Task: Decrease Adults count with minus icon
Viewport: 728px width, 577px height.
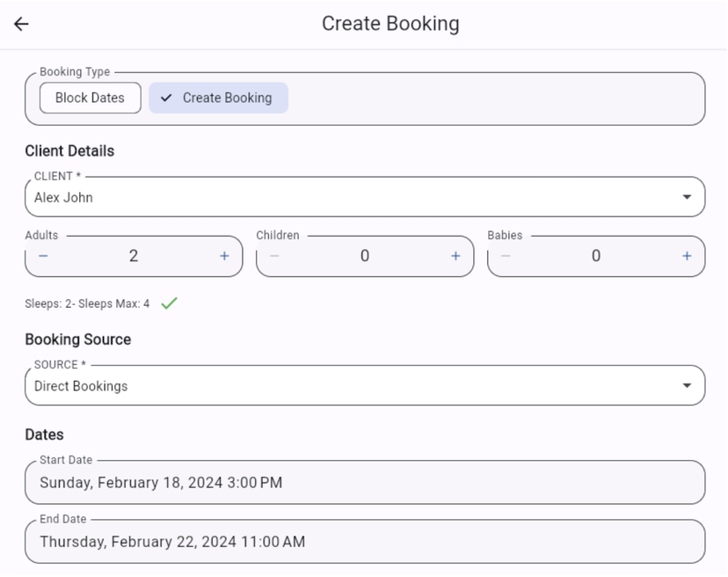Action: tap(43, 256)
